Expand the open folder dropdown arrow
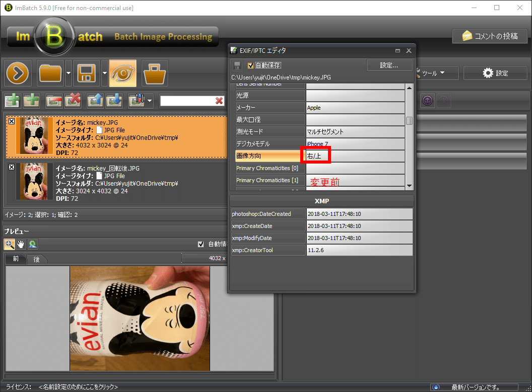This screenshot has width=532, height=392. [68, 73]
